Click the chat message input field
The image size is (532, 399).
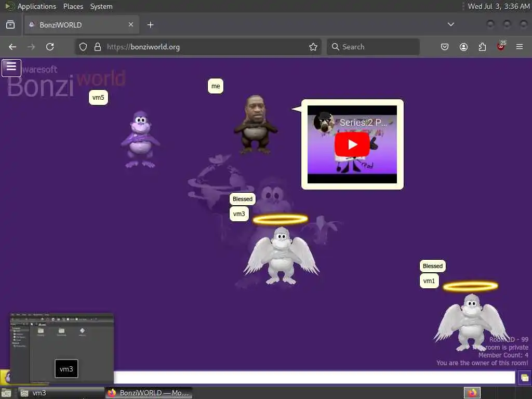(x=314, y=377)
